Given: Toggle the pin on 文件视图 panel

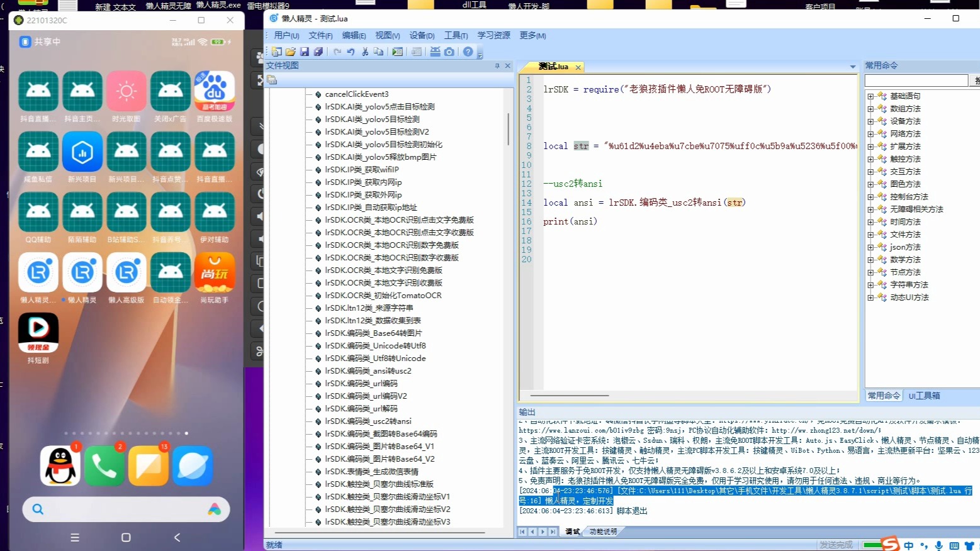Looking at the screenshot, I should (497, 65).
